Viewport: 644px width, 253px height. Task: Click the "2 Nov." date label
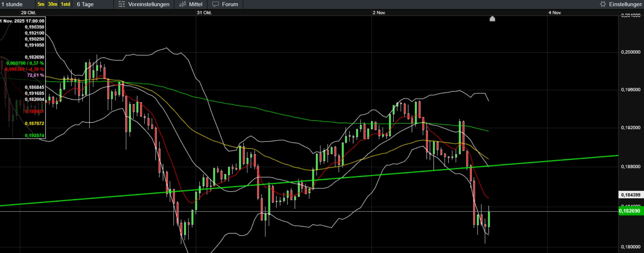pyautogui.click(x=379, y=13)
